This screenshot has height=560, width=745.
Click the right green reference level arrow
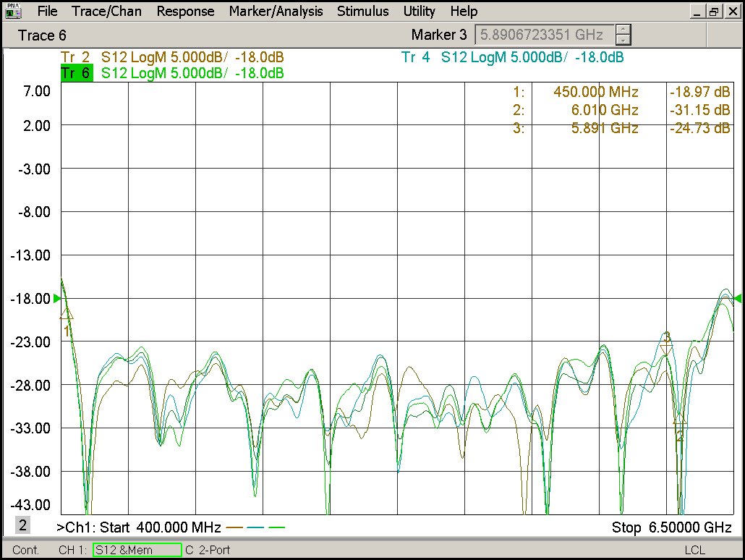tap(738, 298)
